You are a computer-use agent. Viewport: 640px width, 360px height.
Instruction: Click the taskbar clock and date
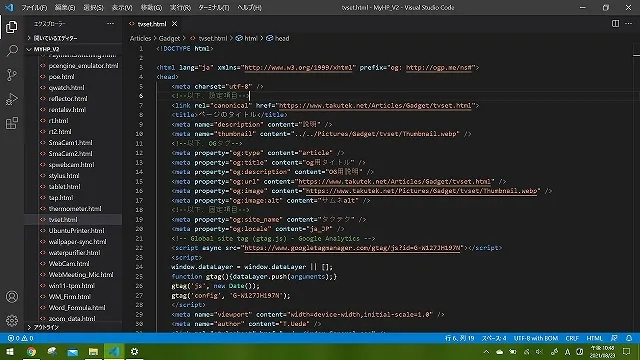[x=602, y=351]
